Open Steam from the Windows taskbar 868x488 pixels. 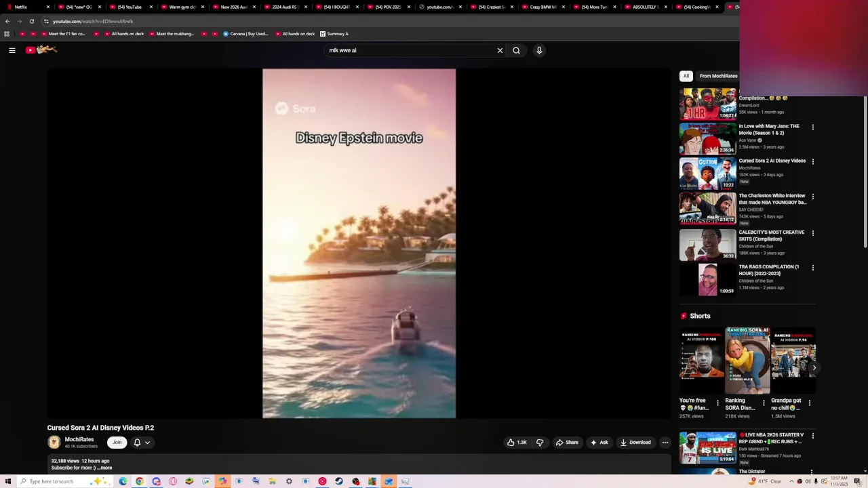coord(339,481)
